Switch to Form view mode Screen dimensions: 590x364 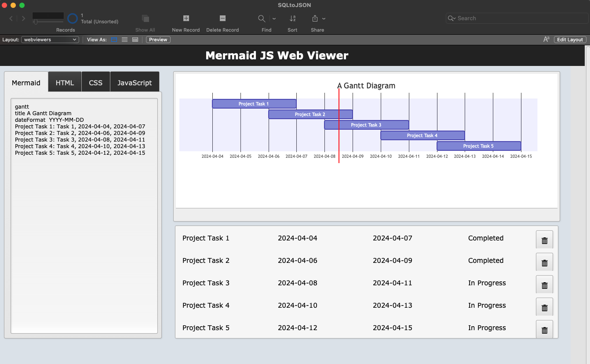pos(114,40)
